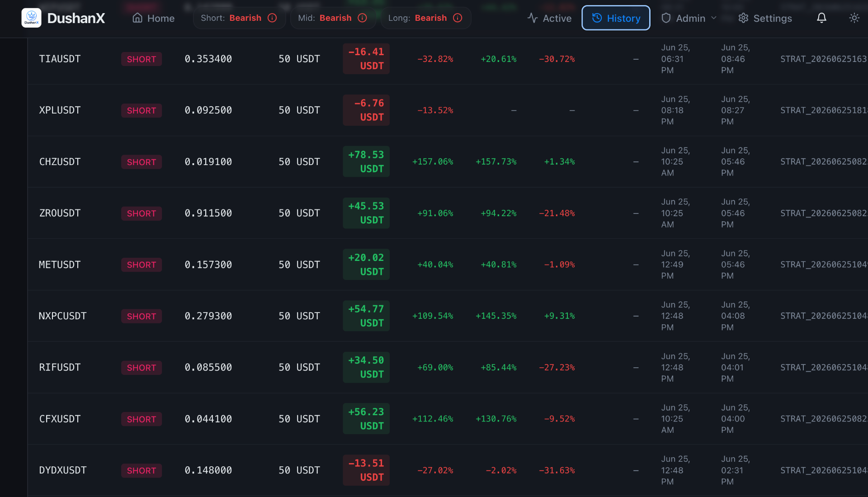Click the History clock icon

click(x=597, y=18)
